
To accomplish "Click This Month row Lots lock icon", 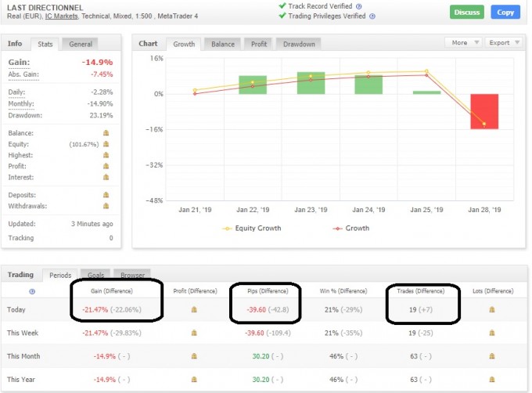I will pyautogui.click(x=492, y=356).
